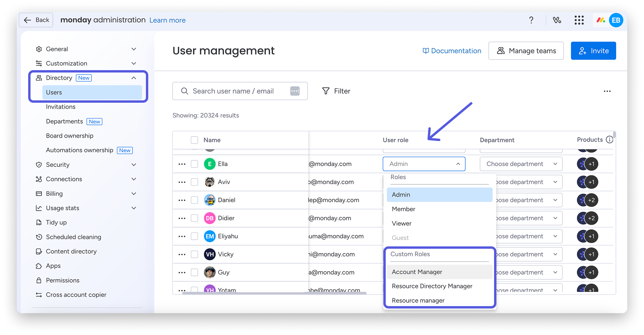Open Invitations in the Directory menu
Viewport: 644px width, 335px height.
coord(61,107)
